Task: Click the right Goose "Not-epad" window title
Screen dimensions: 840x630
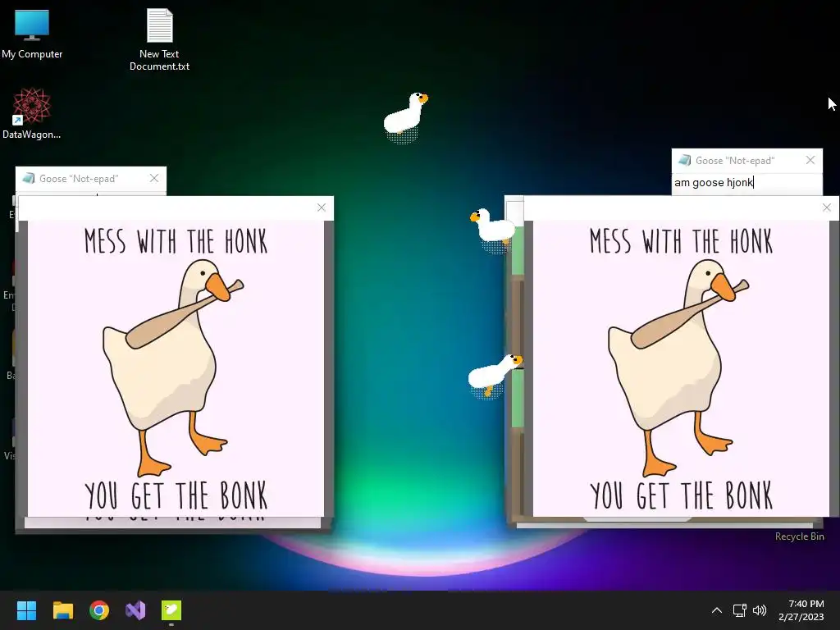Action: pyautogui.click(x=735, y=161)
